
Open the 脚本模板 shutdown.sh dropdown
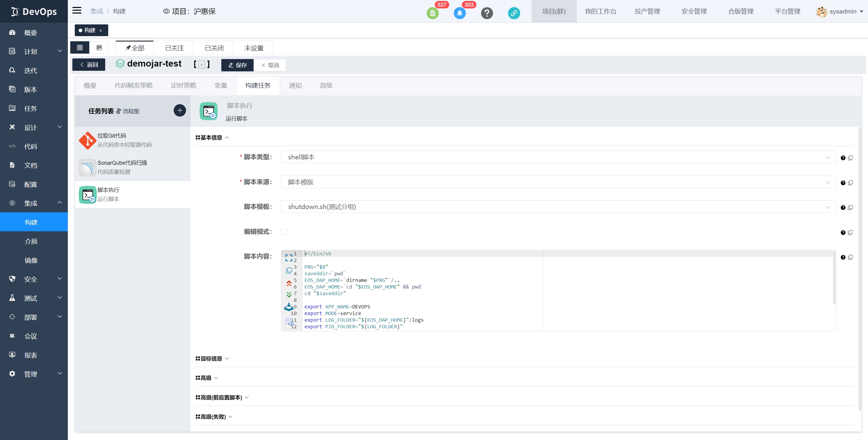(558, 207)
